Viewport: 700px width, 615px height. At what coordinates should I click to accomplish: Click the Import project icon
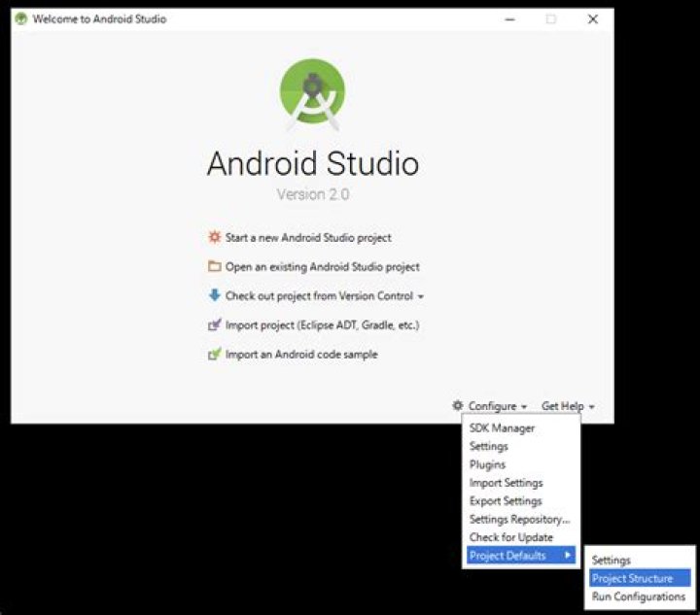214,325
